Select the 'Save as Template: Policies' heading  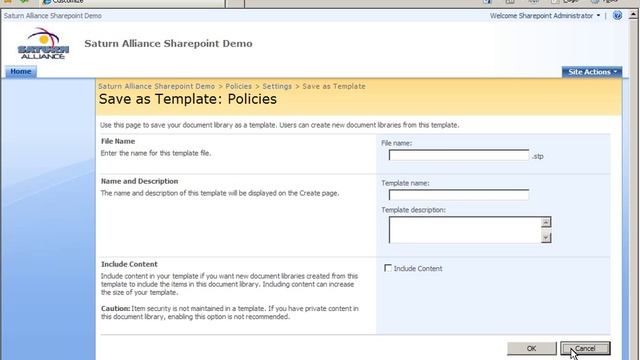188,99
